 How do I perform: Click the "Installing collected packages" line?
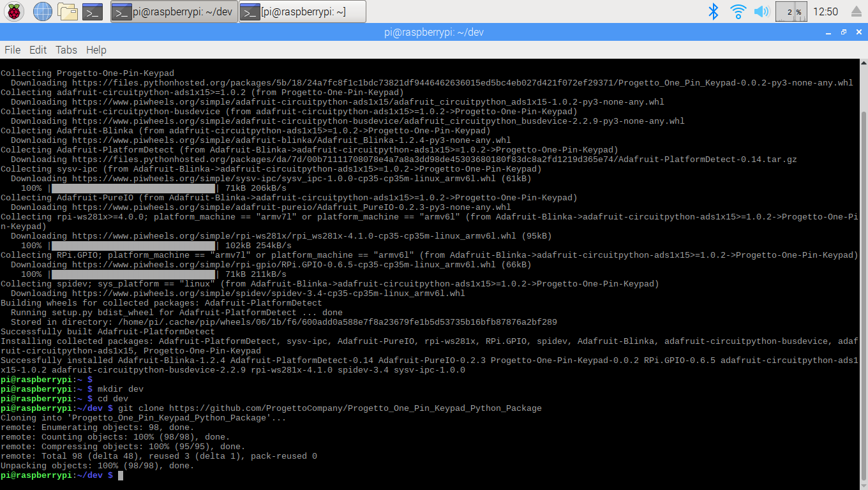click(x=430, y=346)
